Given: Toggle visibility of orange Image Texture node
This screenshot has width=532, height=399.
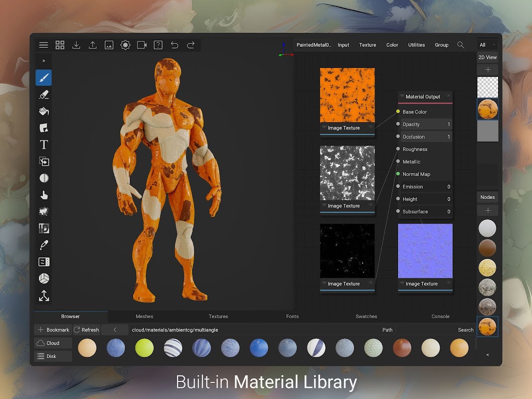Looking at the screenshot, I should [x=370, y=128].
